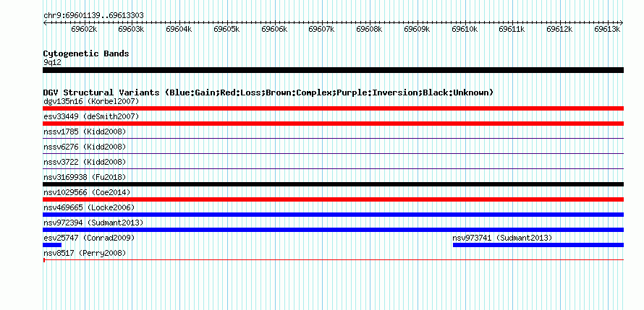Click the blue bar under nsv469665

click(333, 215)
